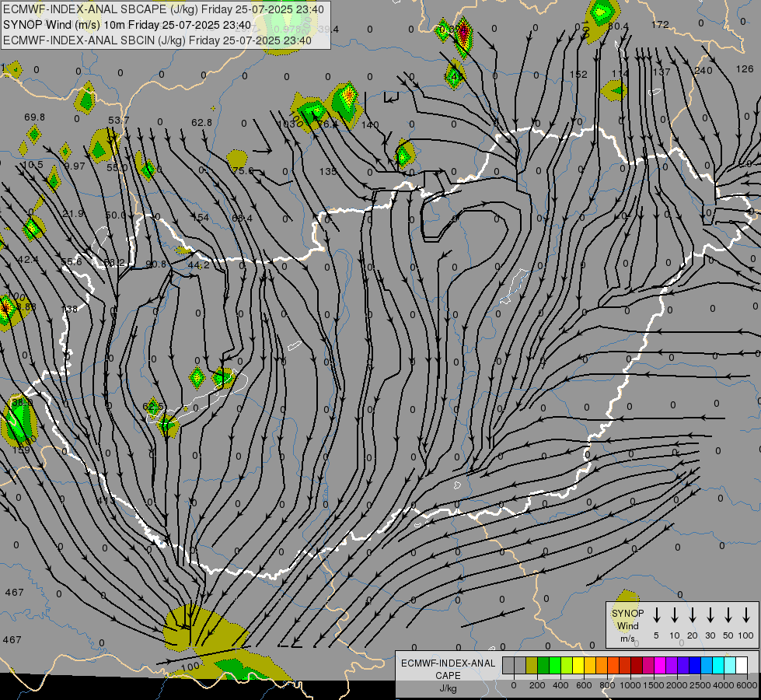Select the amber CAPE legend swatch
The width and height of the screenshot is (761, 700).
point(590,665)
